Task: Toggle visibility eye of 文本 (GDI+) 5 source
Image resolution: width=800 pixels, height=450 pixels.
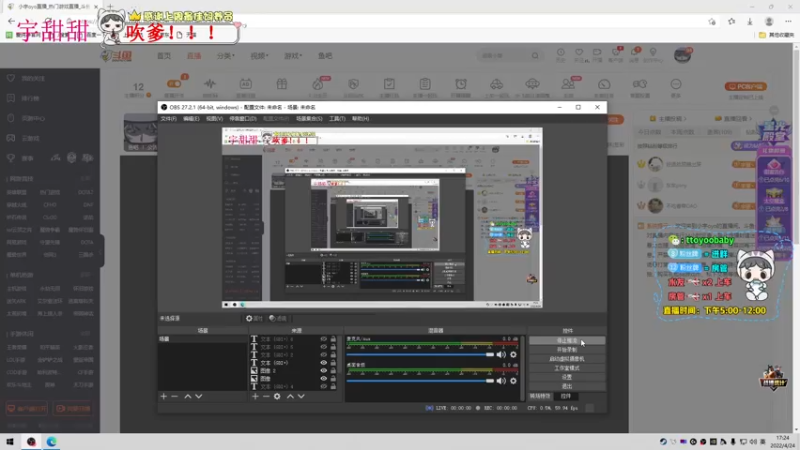Action: click(x=323, y=347)
